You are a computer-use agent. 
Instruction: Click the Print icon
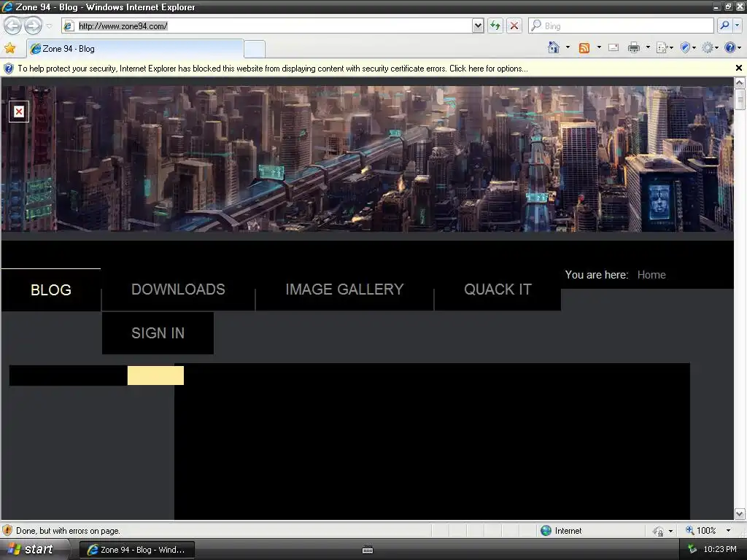tap(634, 47)
